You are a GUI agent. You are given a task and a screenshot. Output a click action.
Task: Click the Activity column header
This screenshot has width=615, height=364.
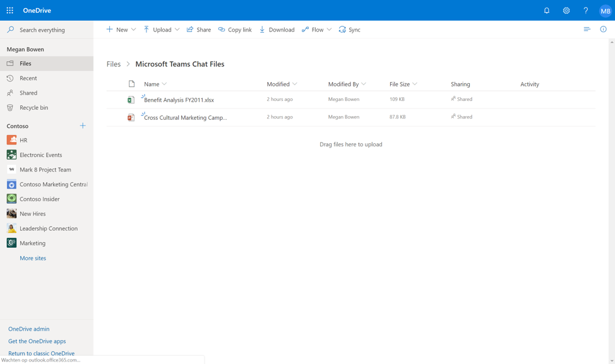530,85
